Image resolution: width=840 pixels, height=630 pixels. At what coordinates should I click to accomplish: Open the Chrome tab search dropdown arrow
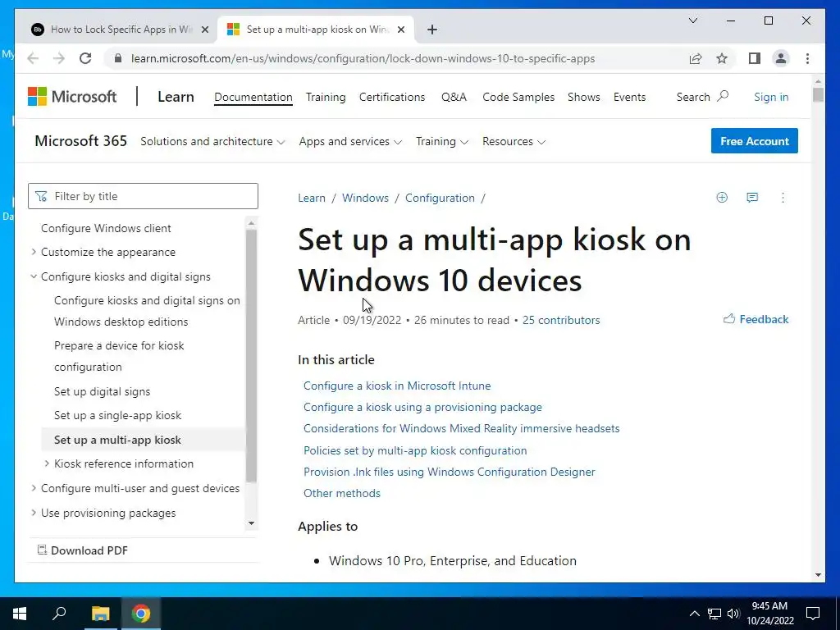[692, 21]
